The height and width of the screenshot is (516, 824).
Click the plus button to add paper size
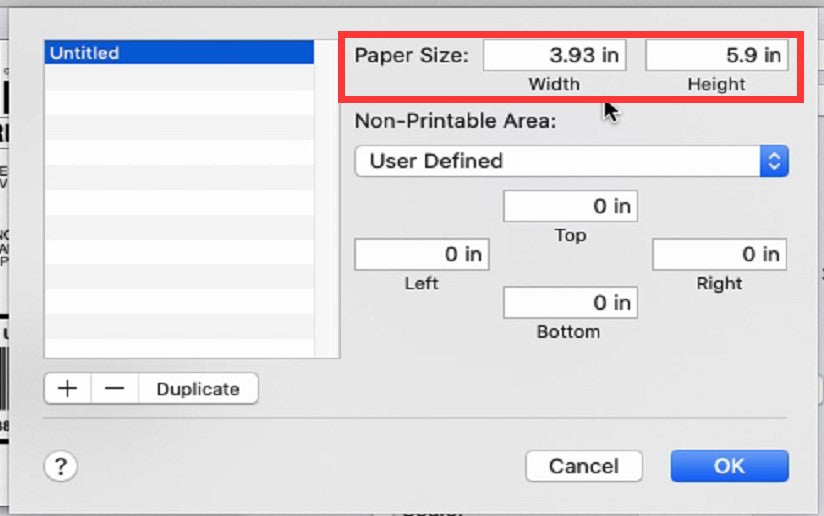(x=67, y=389)
